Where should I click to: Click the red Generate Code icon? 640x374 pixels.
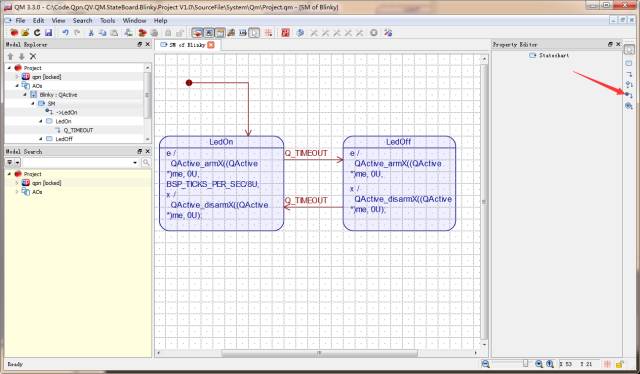tap(285, 33)
